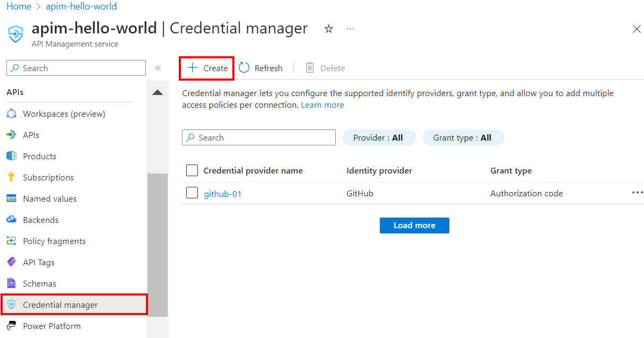Click the Load more button
Image resolution: width=644 pixels, height=338 pixels.
(414, 225)
